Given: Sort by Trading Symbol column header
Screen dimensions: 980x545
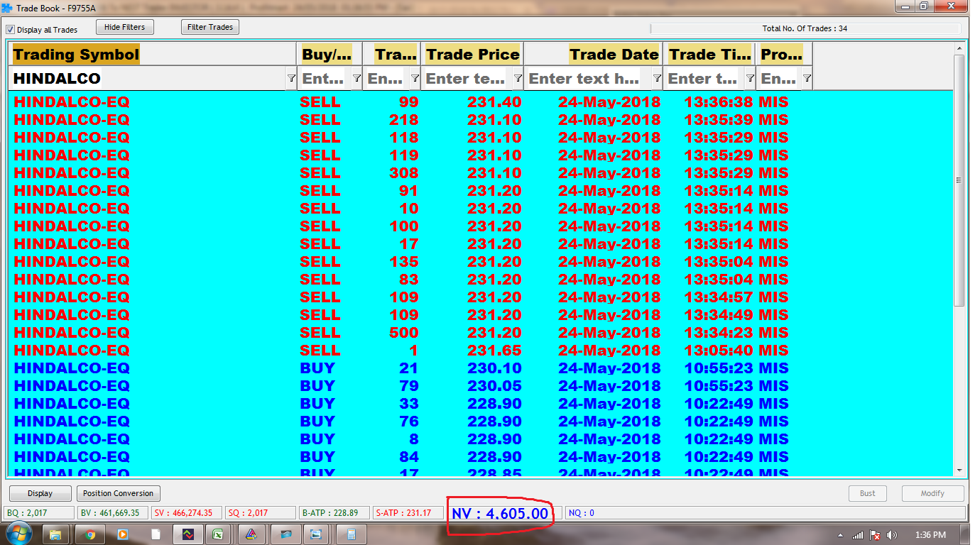Looking at the screenshot, I should tap(153, 54).
